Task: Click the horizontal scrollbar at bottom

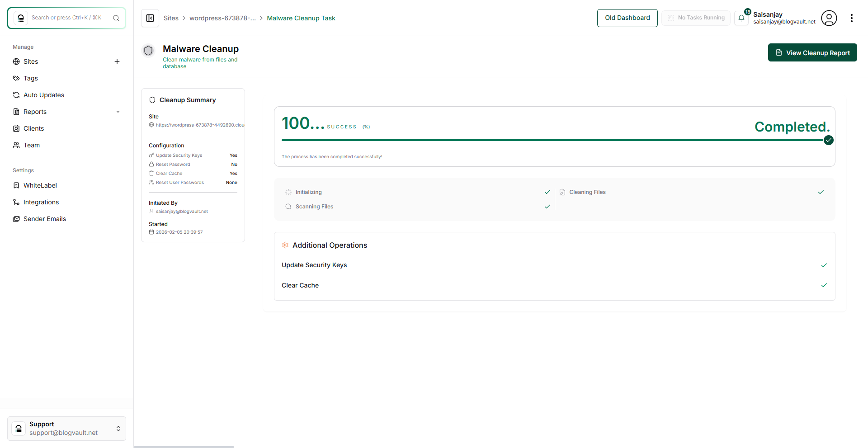Action: click(184, 447)
